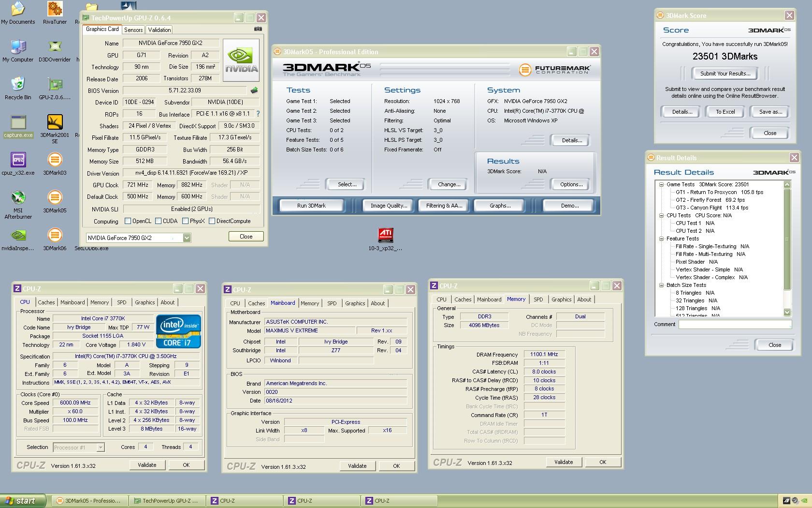Open SPD tab in Mainboard CPU-Z window
This screenshot has height=508, width=812.
pos(332,303)
